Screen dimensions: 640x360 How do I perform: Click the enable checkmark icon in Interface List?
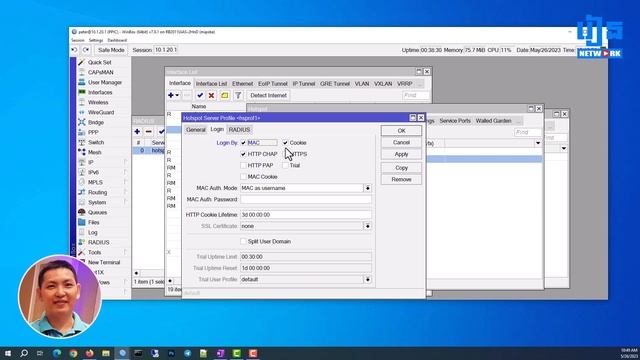(x=200, y=96)
